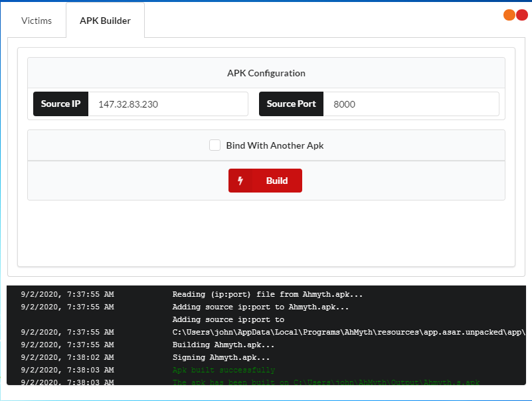Image resolution: width=532 pixels, height=401 pixels.
Task: Focus the Source Port input field
Action: point(411,104)
